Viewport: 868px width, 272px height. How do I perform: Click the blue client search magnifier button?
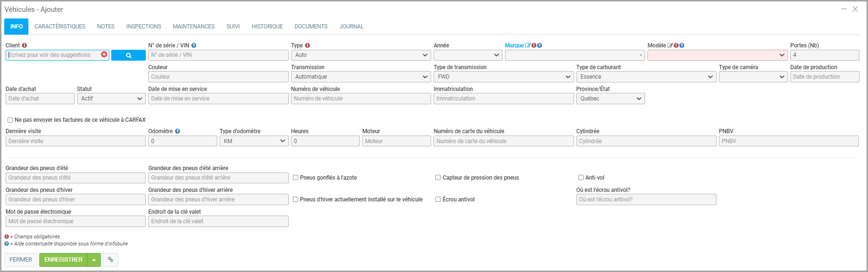point(128,55)
